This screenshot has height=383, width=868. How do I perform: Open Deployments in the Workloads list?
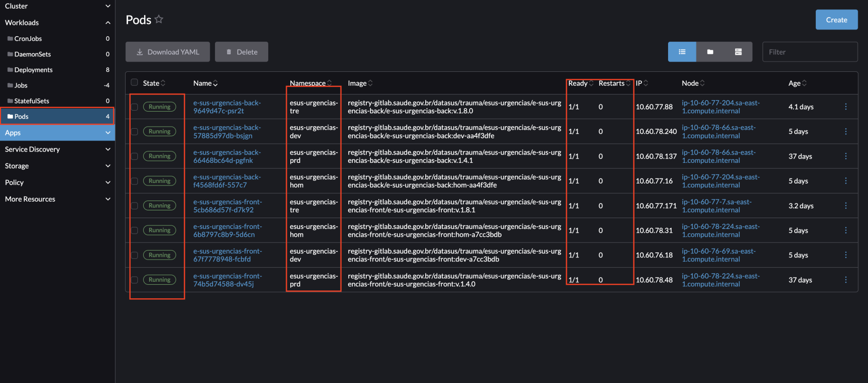click(x=34, y=70)
